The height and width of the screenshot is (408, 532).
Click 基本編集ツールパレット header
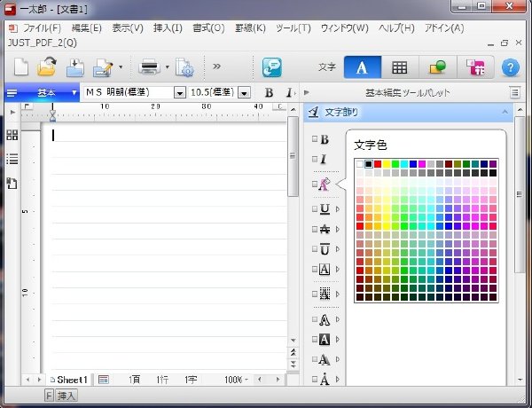(408, 92)
